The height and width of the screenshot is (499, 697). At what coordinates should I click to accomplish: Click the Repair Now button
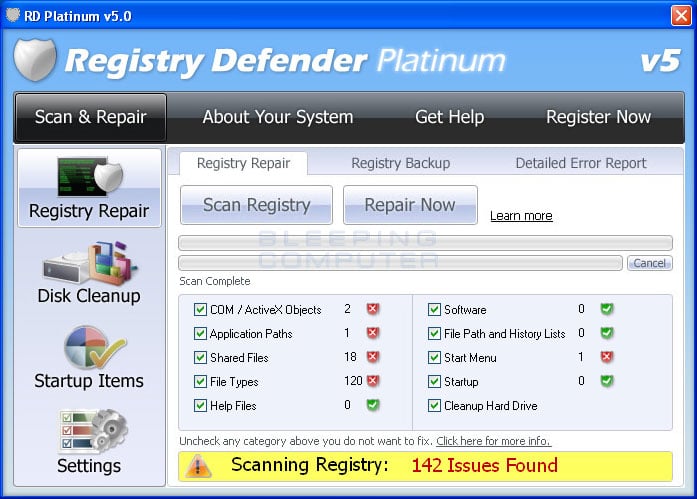click(x=410, y=205)
